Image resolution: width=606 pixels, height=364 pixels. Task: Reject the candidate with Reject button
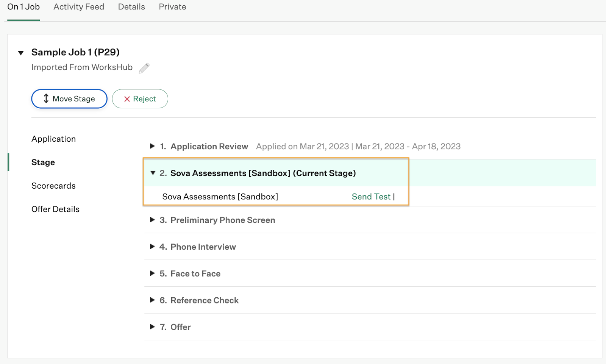pyautogui.click(x=140, y=99)
